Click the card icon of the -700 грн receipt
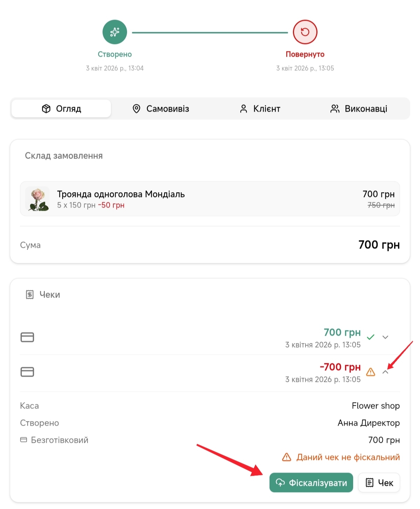 (27, 372)
